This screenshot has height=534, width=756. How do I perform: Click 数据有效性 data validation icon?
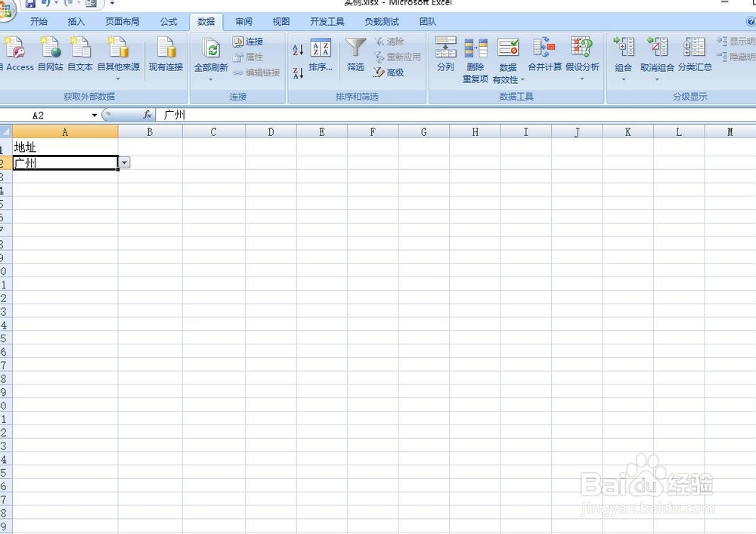pos(508,48)
